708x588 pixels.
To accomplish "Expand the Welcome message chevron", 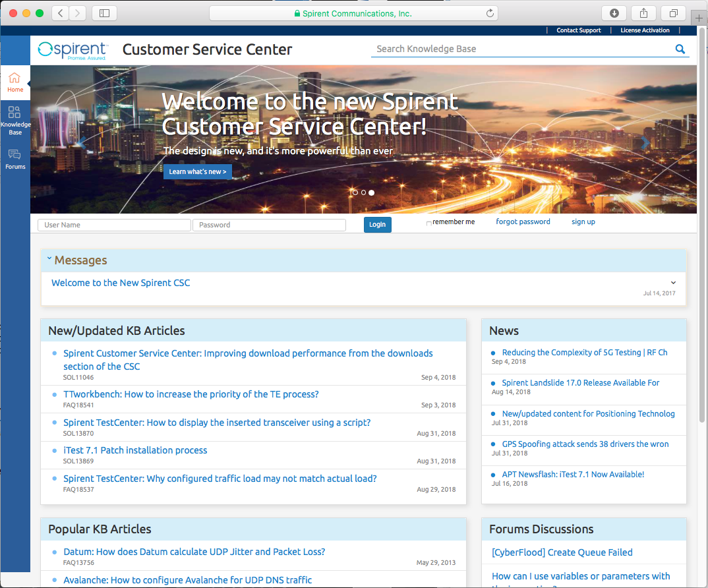I will tap(673, 282).
